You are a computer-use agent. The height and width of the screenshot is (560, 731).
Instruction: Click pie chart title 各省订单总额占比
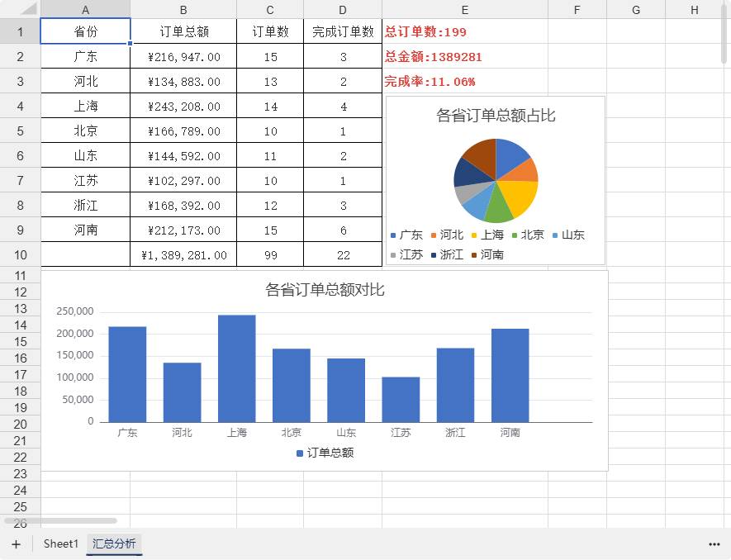(496, 115)
